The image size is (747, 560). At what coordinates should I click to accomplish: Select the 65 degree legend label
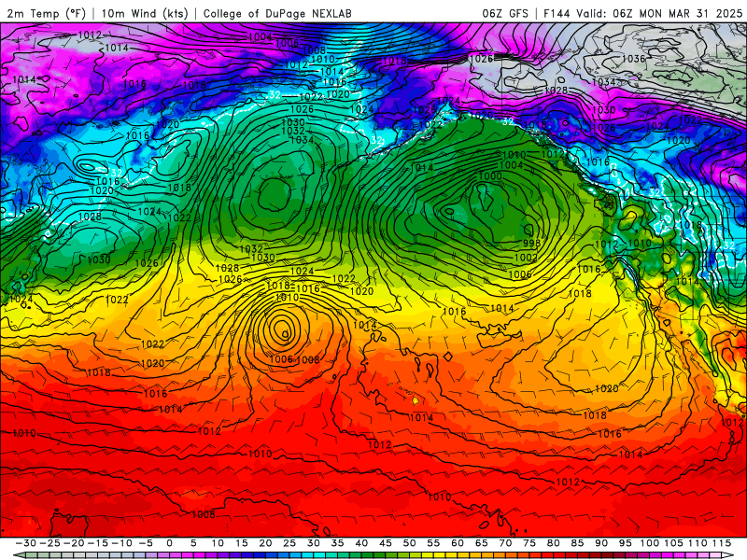tap(481, 543)
